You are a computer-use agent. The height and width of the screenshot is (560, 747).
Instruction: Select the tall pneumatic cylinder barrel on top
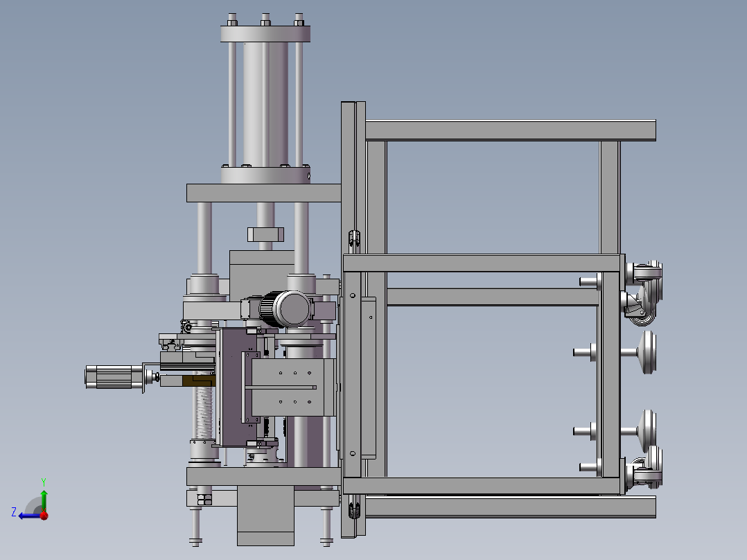[265, 105]
